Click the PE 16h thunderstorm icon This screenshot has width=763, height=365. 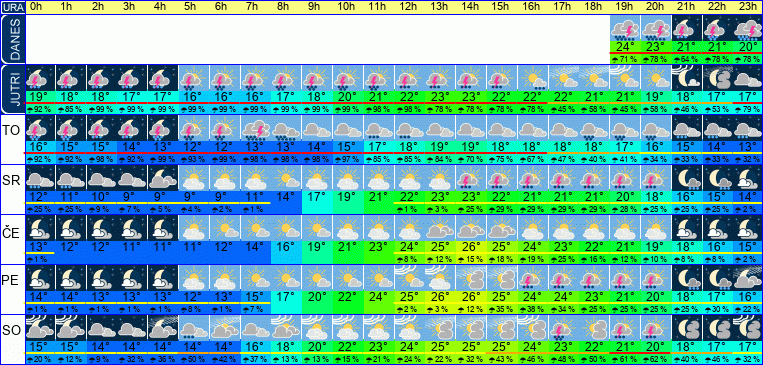(532, 278)
